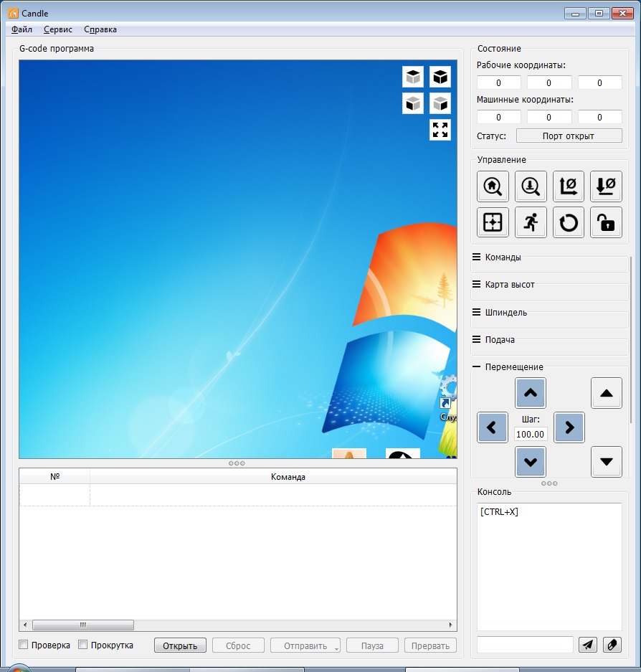The image size is (641, 672).
Task: Click the Прервать button
Action: click(x=431, y=645)
